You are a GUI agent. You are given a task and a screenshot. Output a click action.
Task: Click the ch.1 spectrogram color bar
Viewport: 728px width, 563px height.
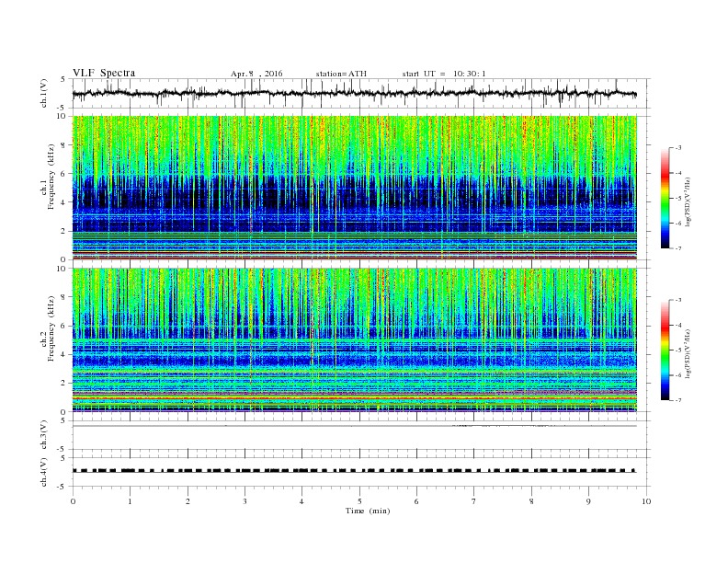(x=665, y=198)
